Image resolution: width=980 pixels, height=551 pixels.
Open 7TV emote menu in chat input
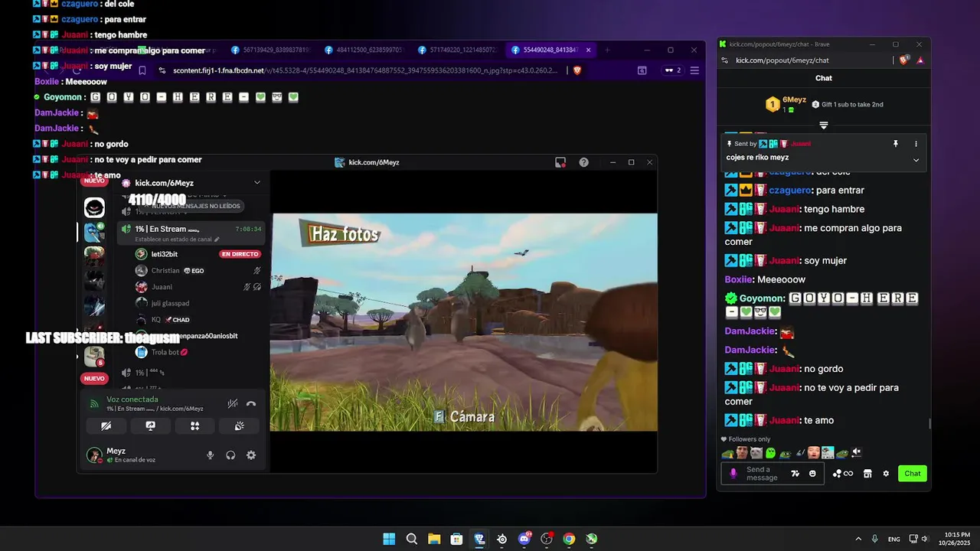[x=795, y=474]
